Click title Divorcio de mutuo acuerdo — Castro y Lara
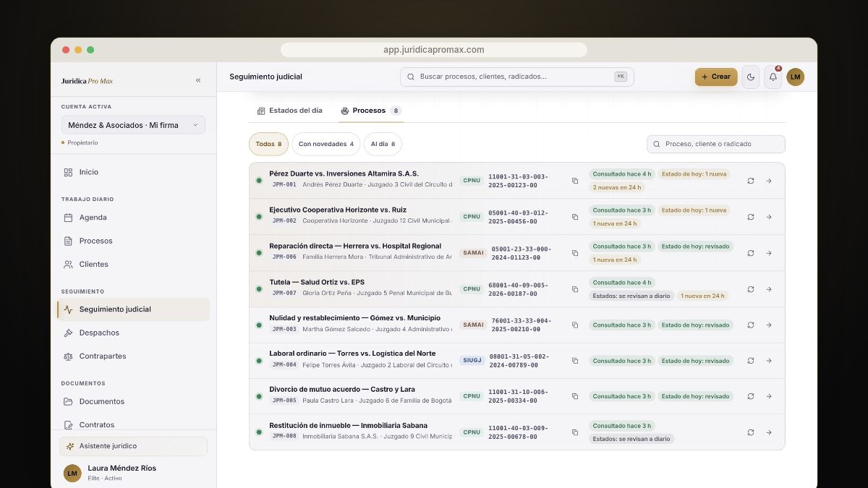This screenshot has height=488, width=868. [342, 389]
